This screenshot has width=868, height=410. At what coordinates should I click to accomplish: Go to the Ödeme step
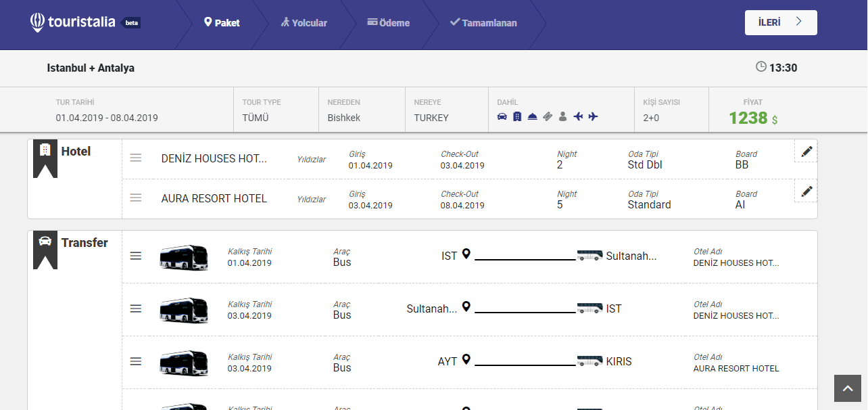389,23
